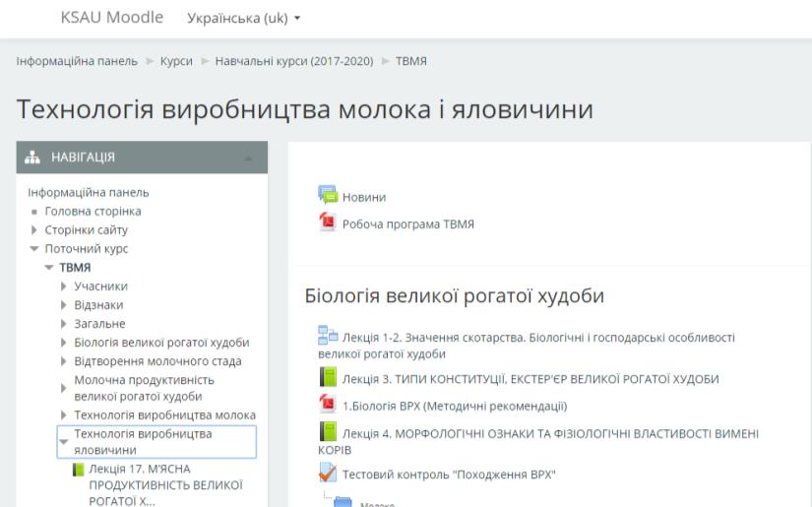Viewport: 812px width, 507px height.
Task: Click the green book icon of Лекція 4
Action: pos(328,431)
